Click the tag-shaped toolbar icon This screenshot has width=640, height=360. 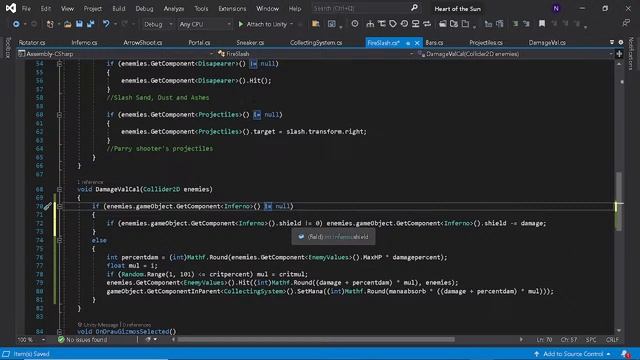pyautogui.click(x=393, y=24)
